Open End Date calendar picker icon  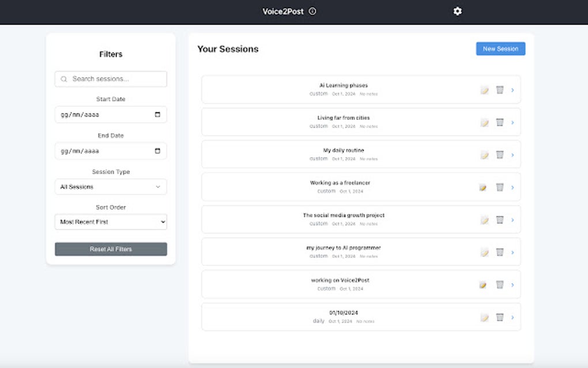(157, 151)
